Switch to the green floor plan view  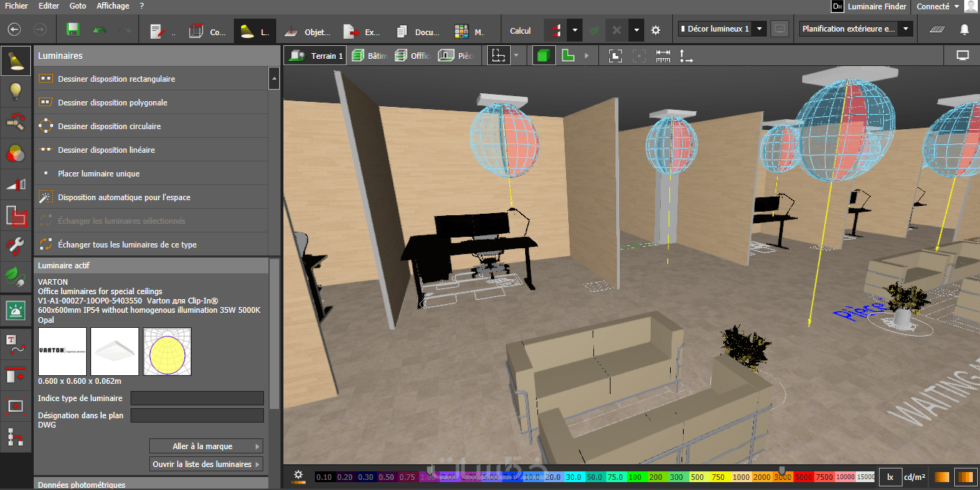pyautogui.click(x=567, y=55)
